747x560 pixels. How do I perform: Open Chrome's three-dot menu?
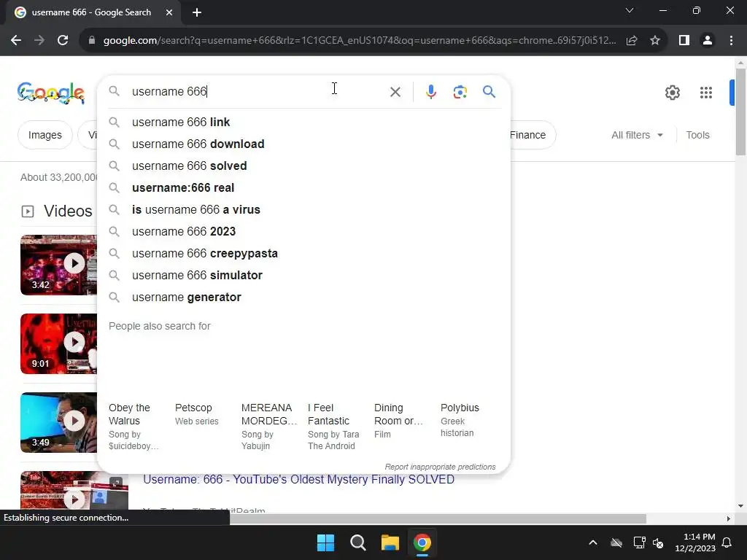[731, 41]
